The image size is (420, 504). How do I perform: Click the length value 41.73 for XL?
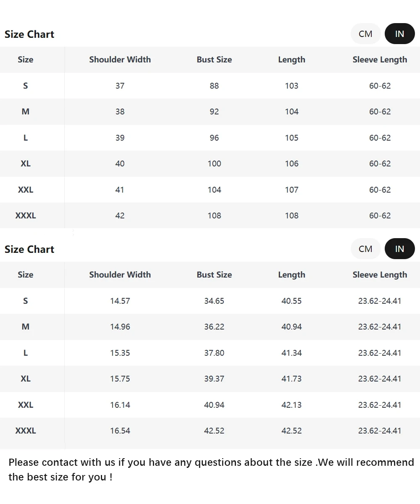tap(291, 378)
